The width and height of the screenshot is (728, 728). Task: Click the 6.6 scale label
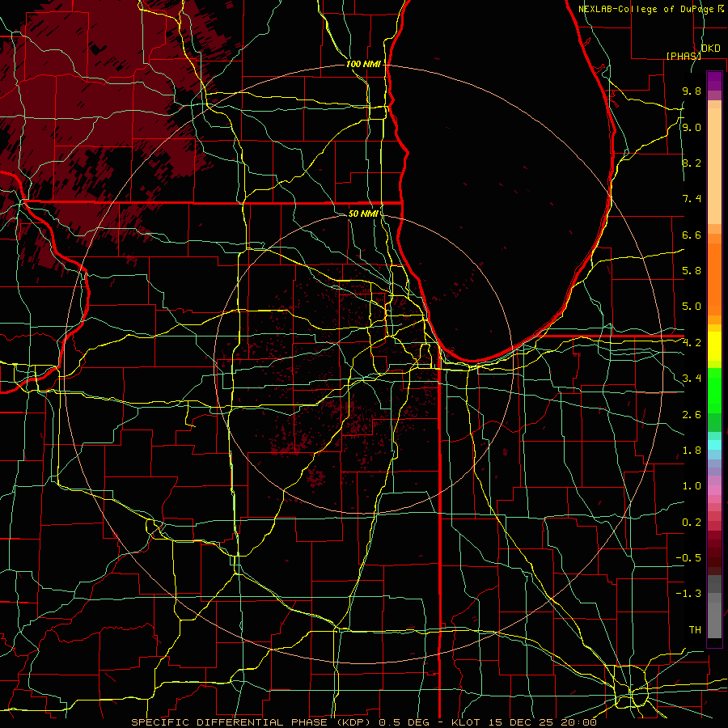692,235
